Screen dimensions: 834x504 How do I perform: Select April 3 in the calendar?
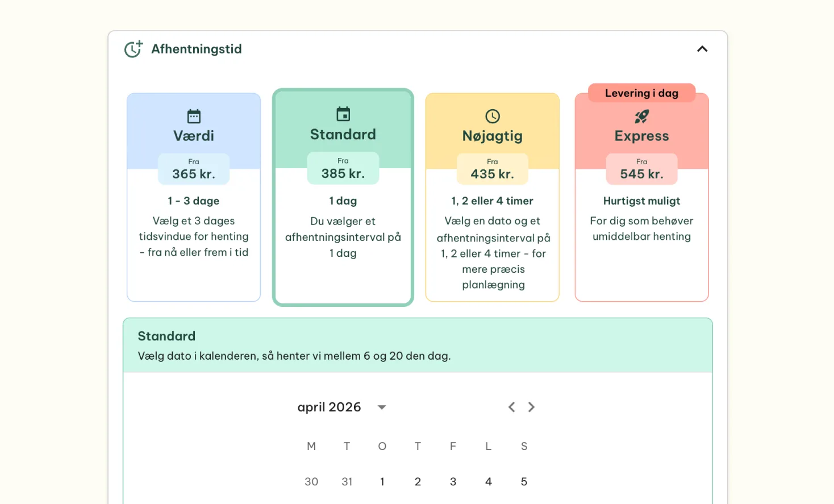(x=453, y=481)
